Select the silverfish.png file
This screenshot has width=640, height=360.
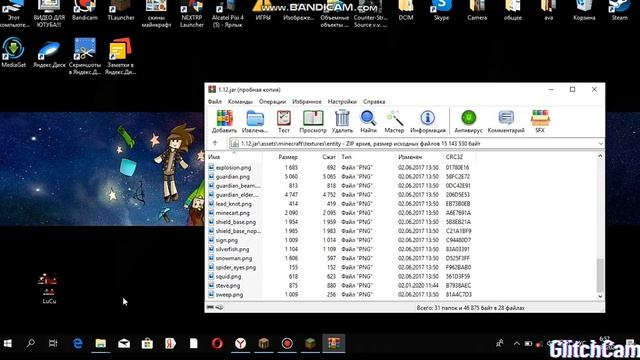pyautogui.click(x=228, y=249)
